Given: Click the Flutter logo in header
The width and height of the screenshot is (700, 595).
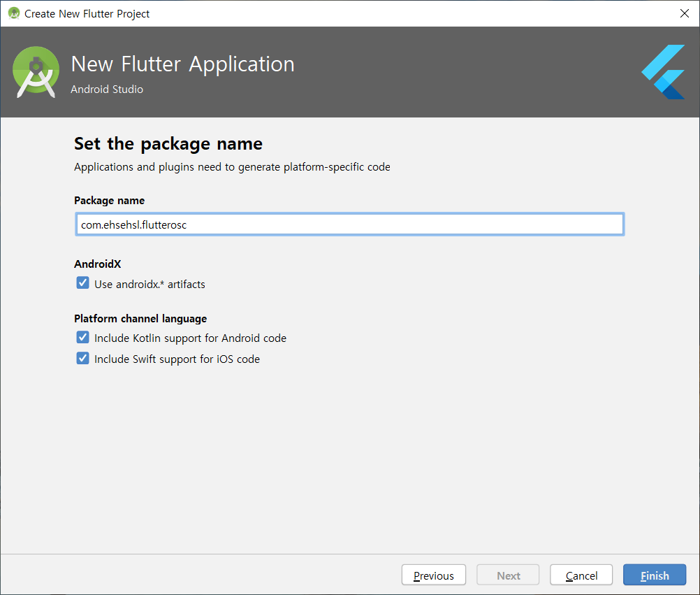Looking at the screenshot, I should coord(663,71).
